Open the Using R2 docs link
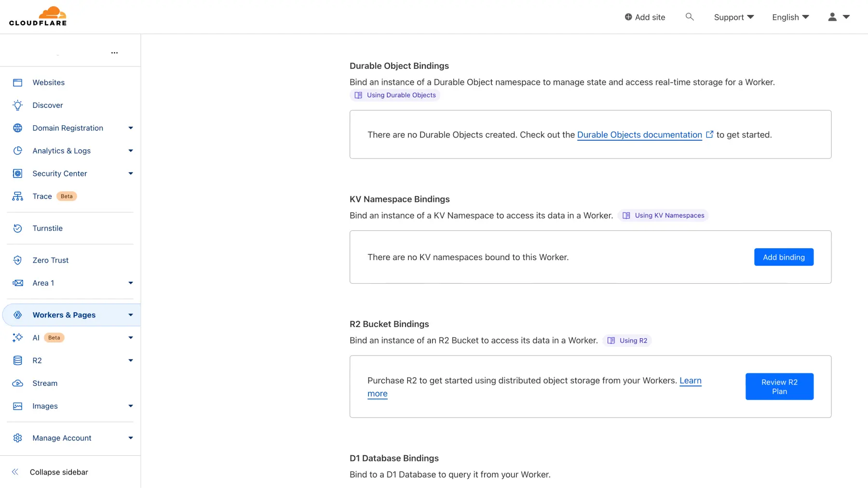 pyautogui.click(x=627, y=341)
